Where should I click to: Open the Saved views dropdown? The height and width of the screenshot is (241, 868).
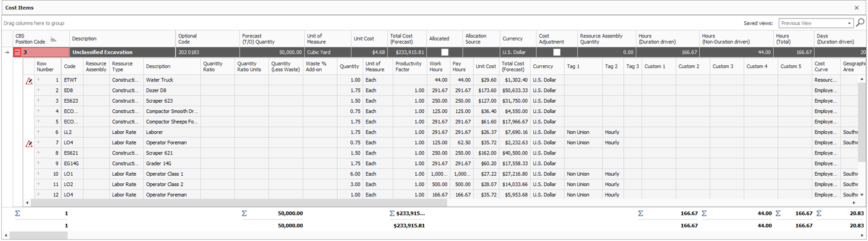(x=850, y=23)
